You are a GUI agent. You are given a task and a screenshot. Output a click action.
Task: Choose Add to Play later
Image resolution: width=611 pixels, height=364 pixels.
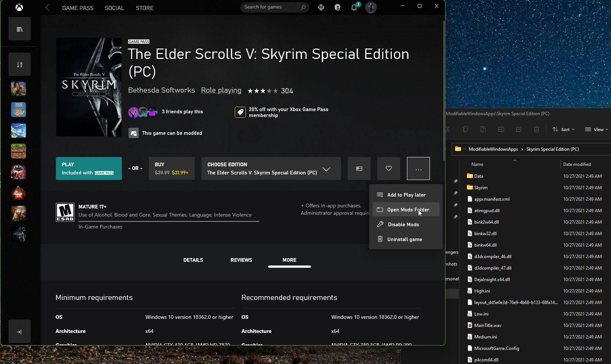(406, 195)
